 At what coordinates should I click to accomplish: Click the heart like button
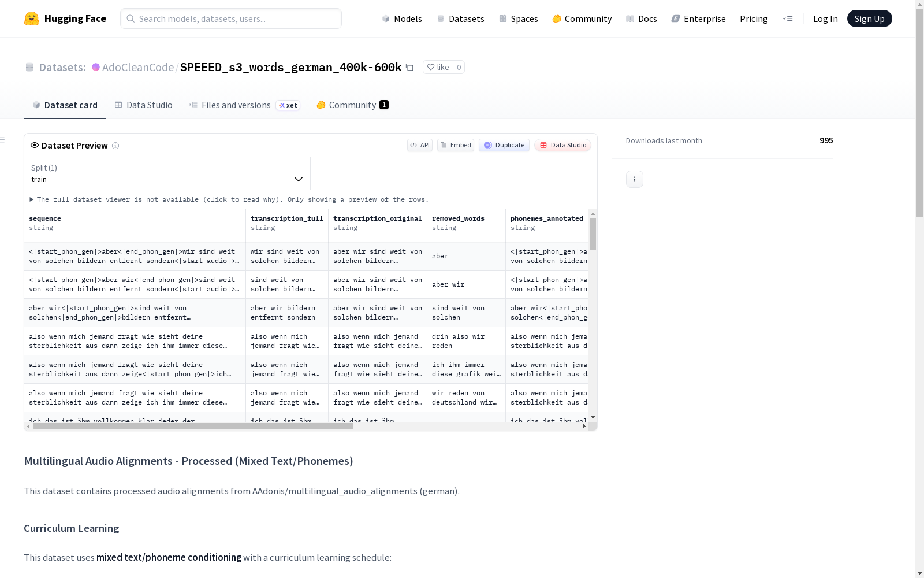pos(438,67)
